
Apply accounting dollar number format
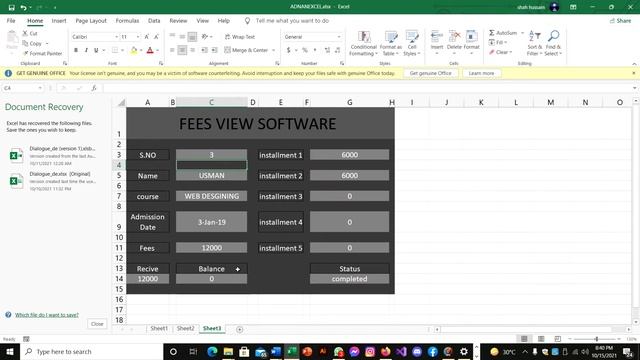[x=289, y=50]
